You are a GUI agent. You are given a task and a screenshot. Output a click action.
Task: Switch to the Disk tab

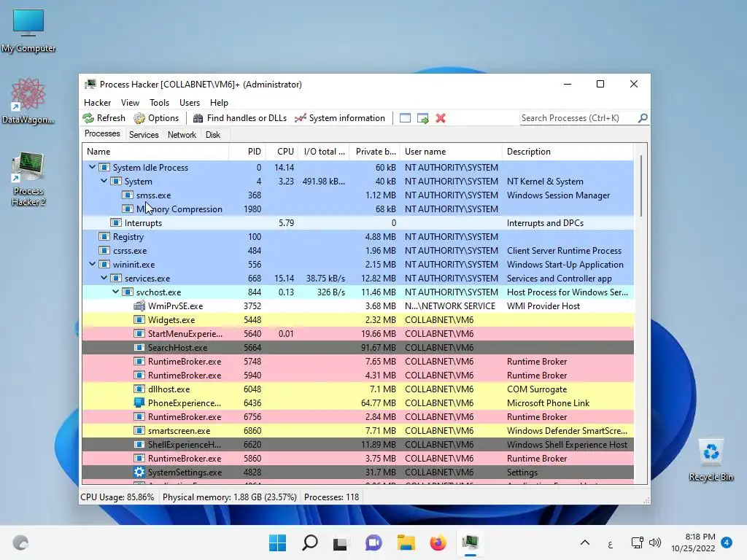[x=213, y=135]
